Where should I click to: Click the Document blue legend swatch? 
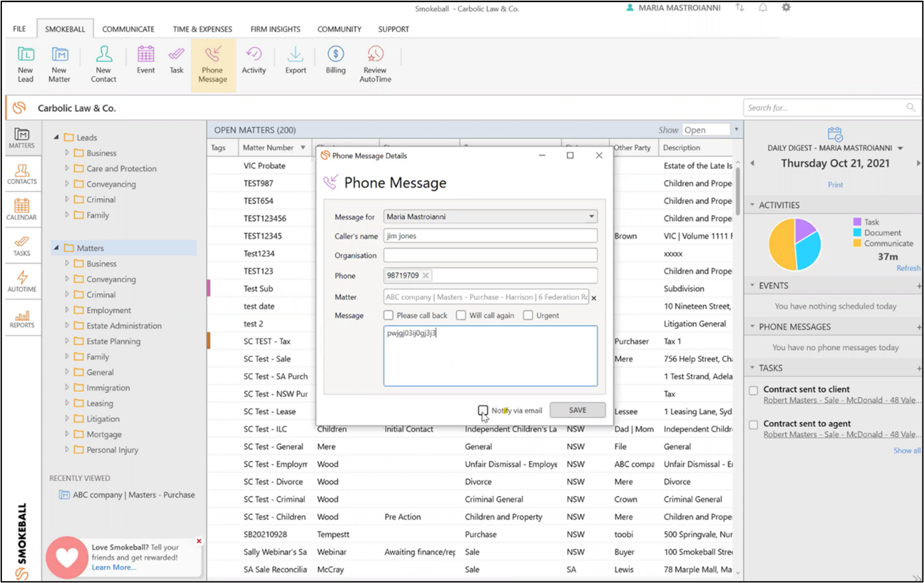857,232
